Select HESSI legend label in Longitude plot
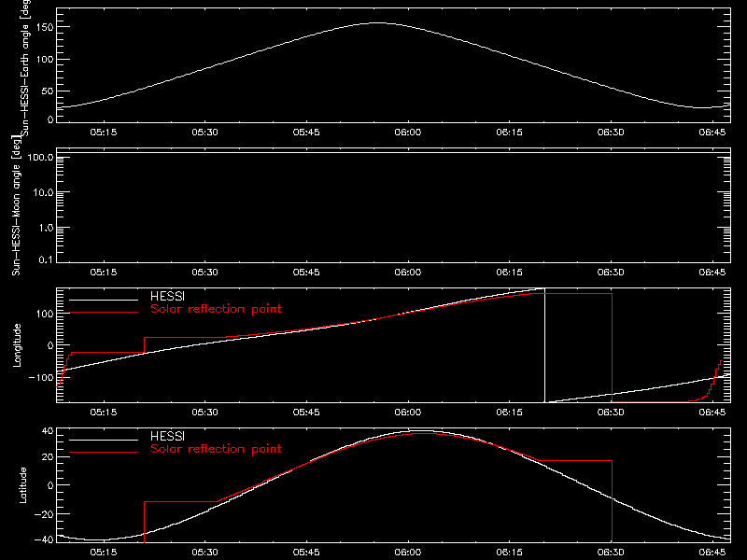Image resolution: width=747 pixels, height=560 pixels. coord(167,297)
